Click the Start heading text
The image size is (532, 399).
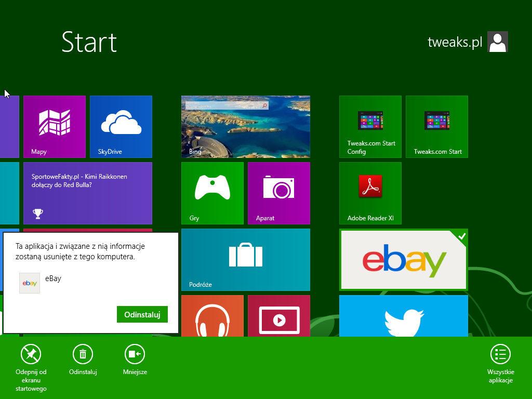click(x=89, y=42)
